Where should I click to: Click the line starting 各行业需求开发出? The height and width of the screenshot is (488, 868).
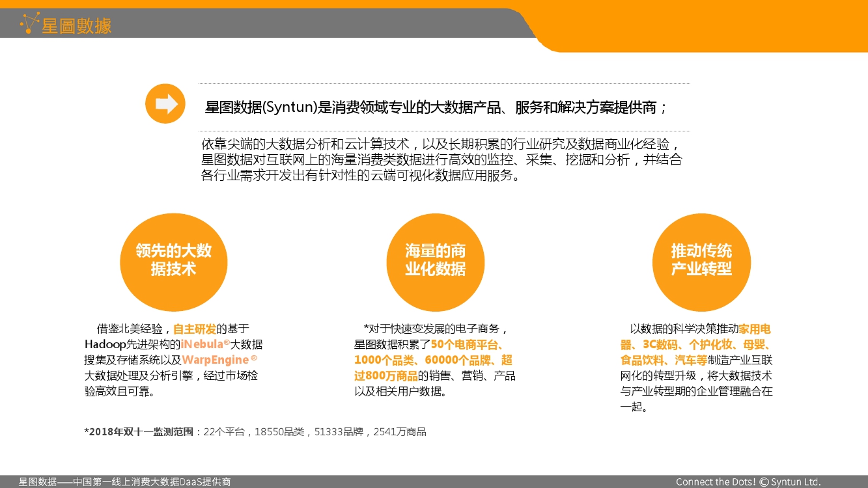[363, 176]
